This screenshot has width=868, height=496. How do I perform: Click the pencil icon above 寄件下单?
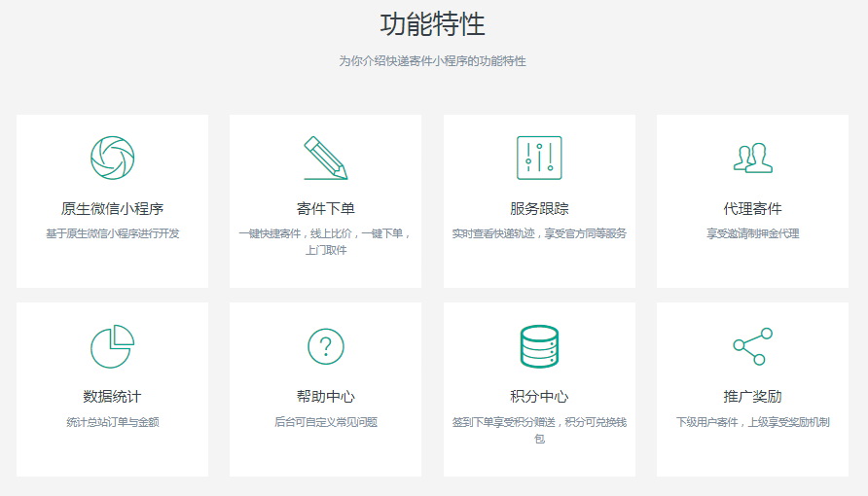pos(325,158)
